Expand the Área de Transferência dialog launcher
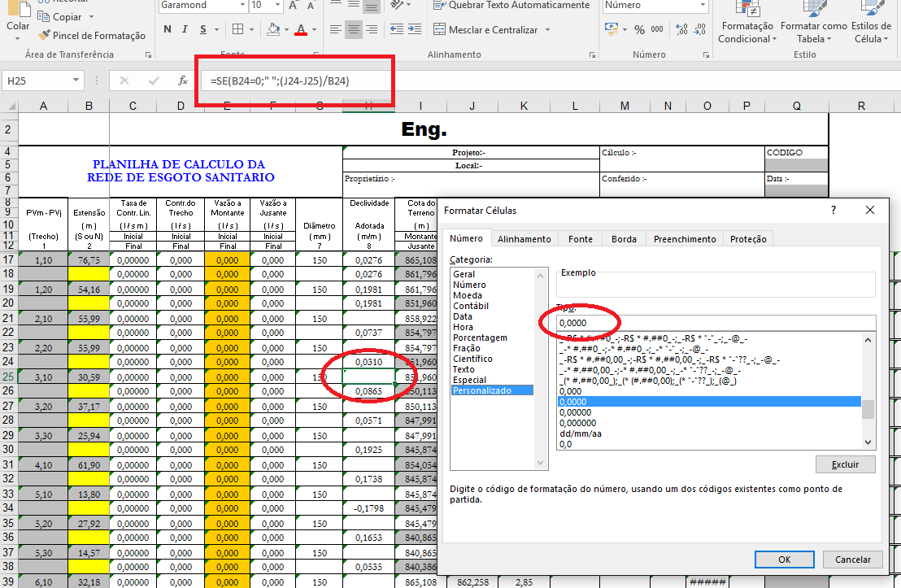 pyautogui.click(x=148, y=54)
